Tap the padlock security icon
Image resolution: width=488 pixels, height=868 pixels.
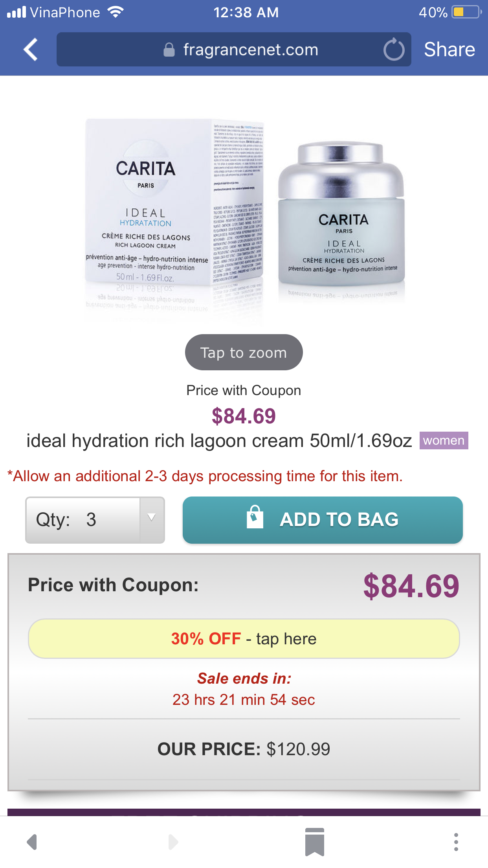click(x=169, y=50)
